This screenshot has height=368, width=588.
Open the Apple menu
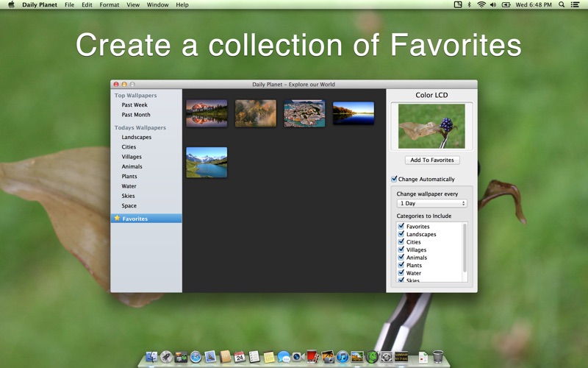(x=11, y=4)
